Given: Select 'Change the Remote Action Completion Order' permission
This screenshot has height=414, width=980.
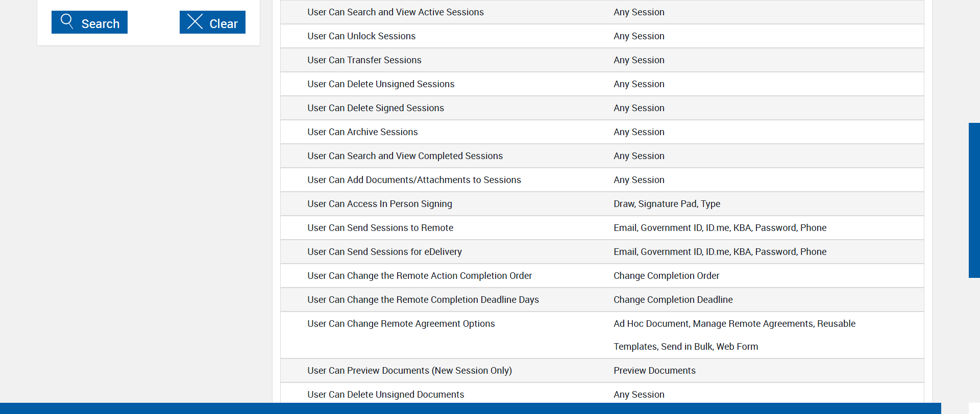Looking at the screenshot, I should 420,276.
